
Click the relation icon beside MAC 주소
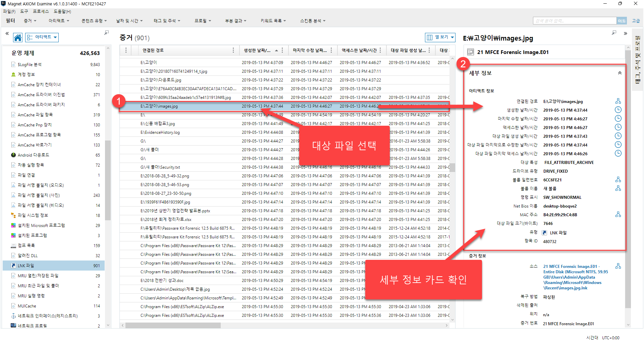click(x=618, y=215)
